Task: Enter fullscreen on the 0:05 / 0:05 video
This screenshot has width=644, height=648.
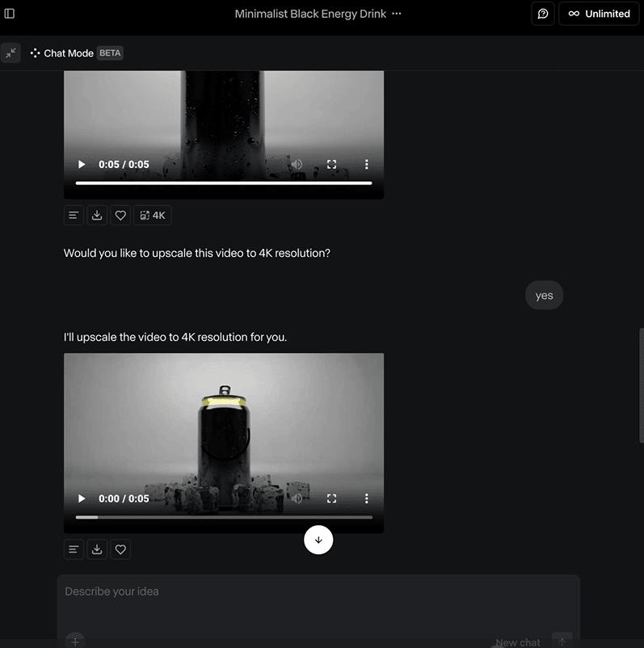Action: tap(331, 164)
